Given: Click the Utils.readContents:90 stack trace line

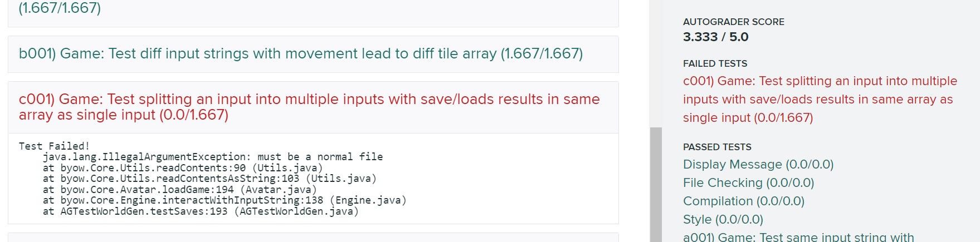Looking at the screenshot, I should click(x=183, y=168).
